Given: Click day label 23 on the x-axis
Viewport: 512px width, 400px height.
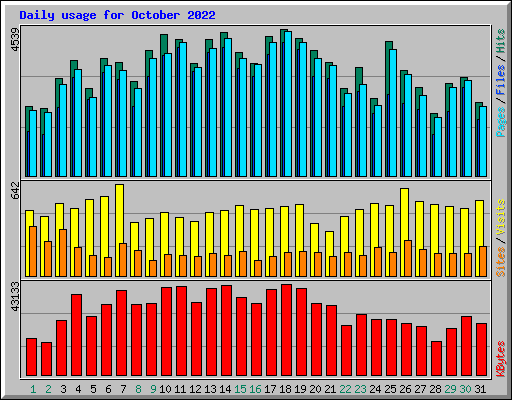Looking at the screenshot, I should [360, 389].
